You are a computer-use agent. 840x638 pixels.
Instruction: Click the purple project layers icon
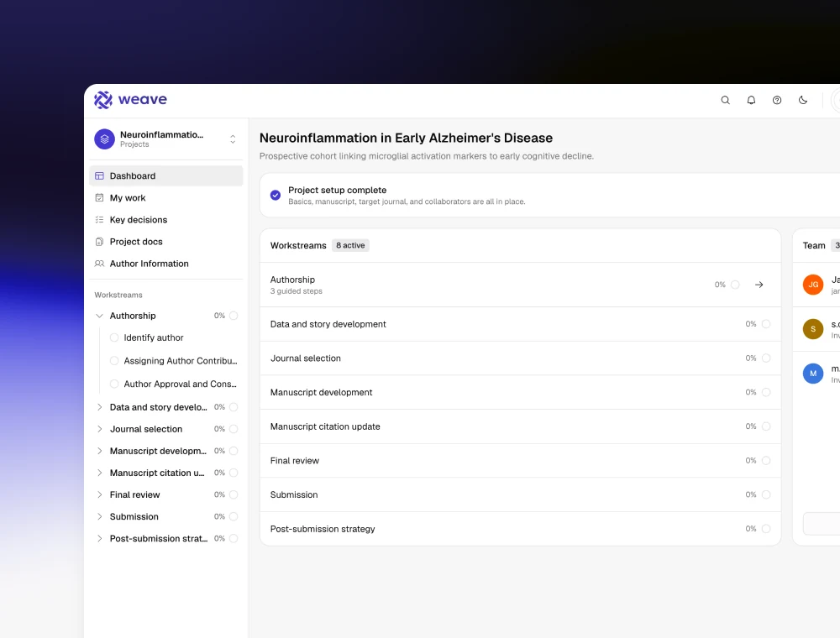click(104, 139)
